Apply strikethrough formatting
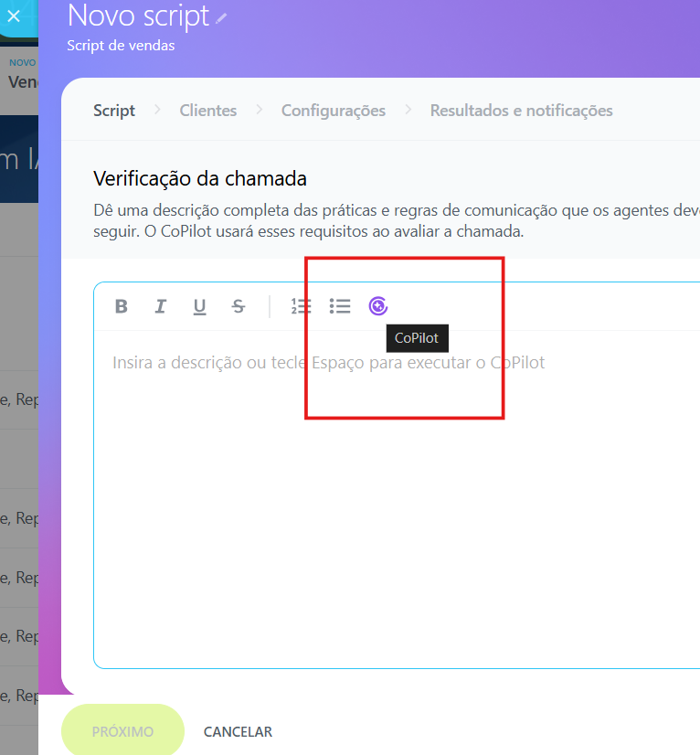This screenshot has height=755, width=700. [x=239, y=306]
